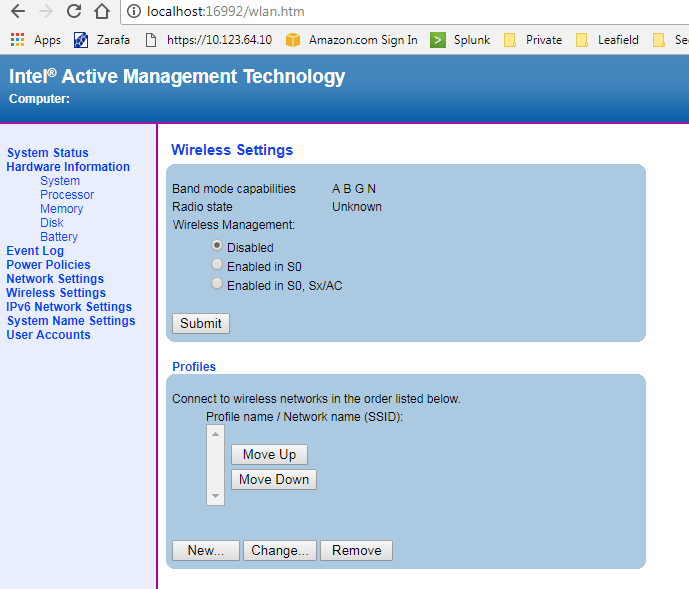Remove the selected wireless profile
This screenshot has width=689, height=589.
tap(356, 550)
